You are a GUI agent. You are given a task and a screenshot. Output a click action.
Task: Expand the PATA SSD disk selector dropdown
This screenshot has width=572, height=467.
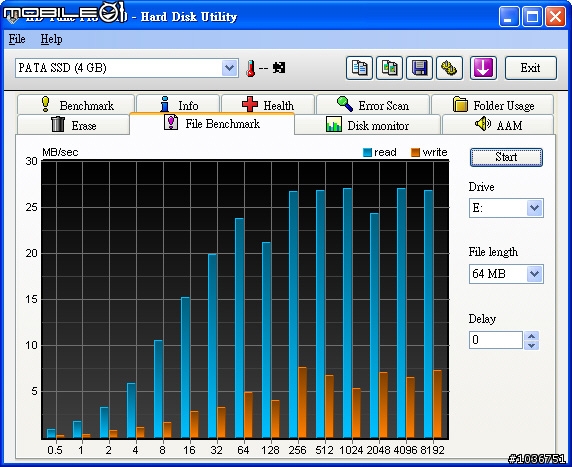pos(229,68)
